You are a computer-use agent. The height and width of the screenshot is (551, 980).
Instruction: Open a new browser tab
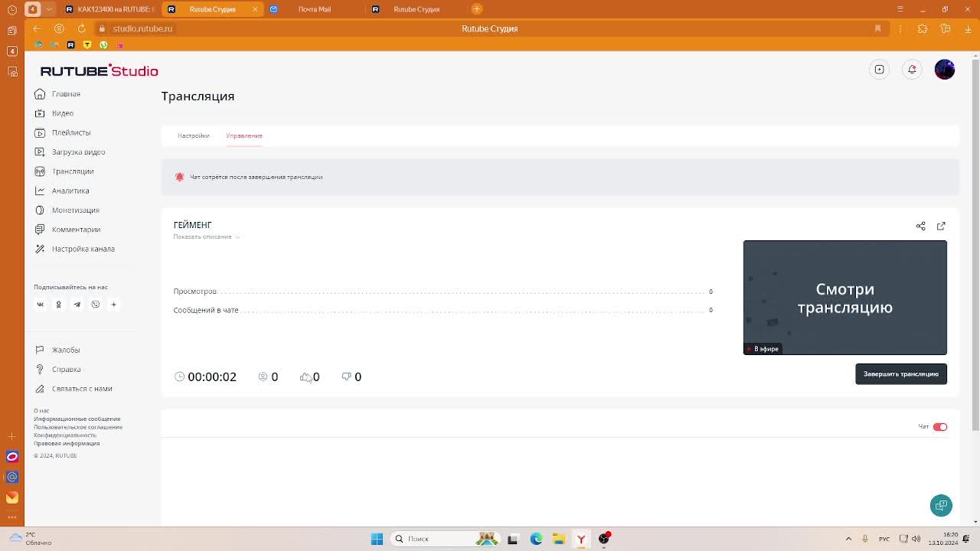tap(476, 9)
